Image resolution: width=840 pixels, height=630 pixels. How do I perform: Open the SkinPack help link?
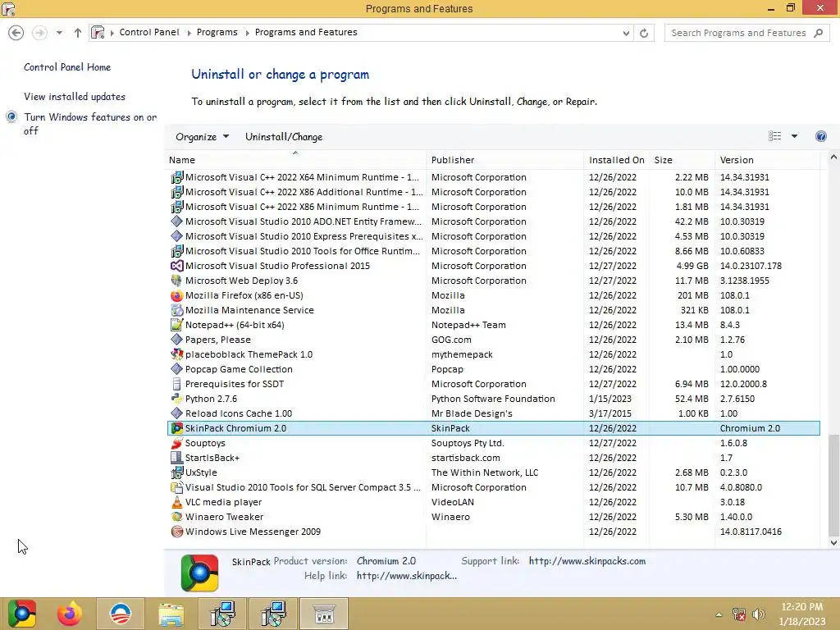coord(407,576)
